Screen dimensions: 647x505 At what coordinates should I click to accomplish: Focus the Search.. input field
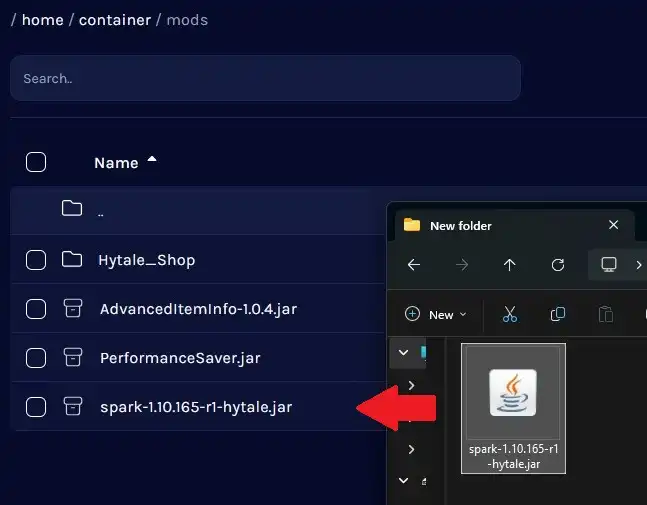tap(265, 78)
